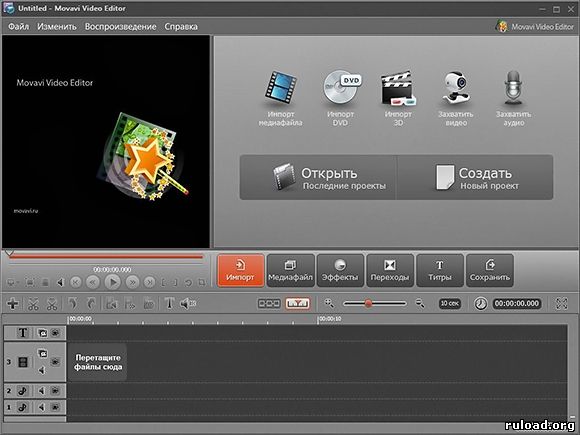Image resolution: width=580 pixels, height=435 pixels.
Task: Mute audio track 2
Action: 41,391
